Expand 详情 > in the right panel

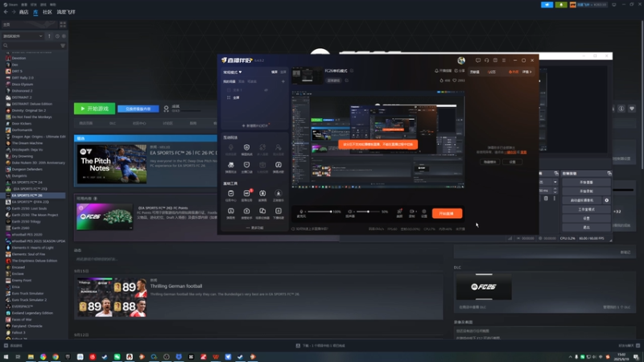tap(527, 72)
